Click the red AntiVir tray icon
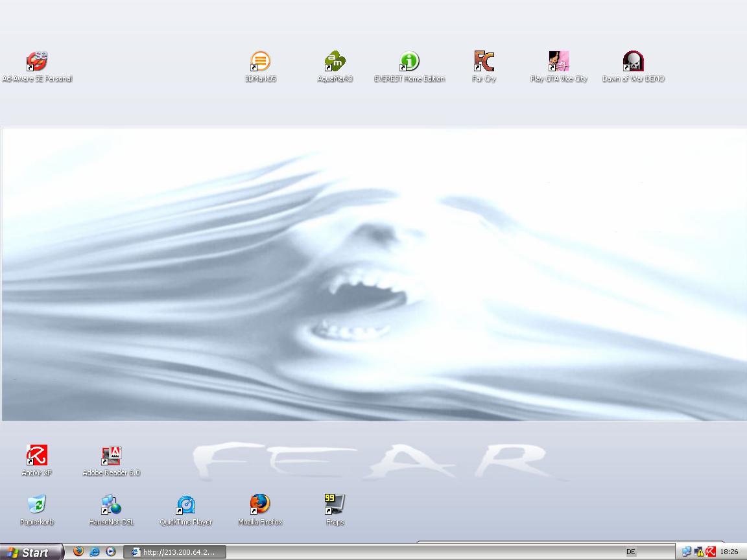This screenshot has width=747, height=560. (711, 552)
